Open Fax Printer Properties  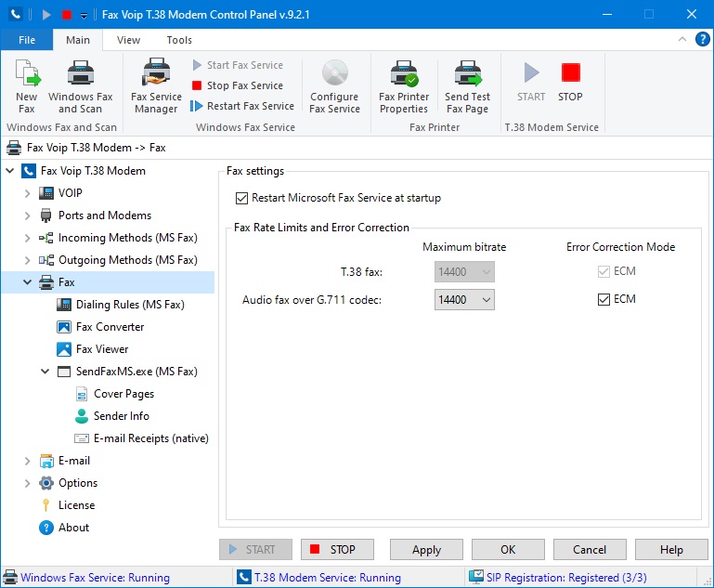click(x=404, y=86)
